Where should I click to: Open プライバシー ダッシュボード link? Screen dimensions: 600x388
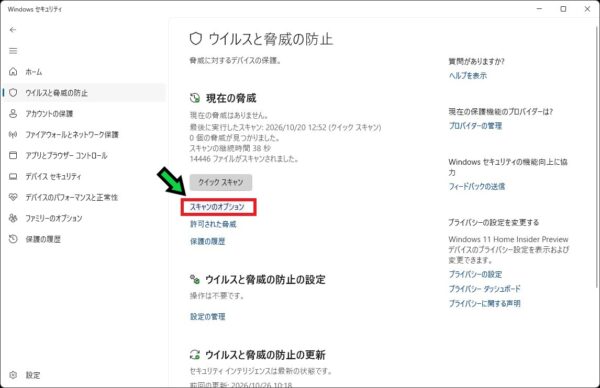pyautogui.click(x=484, y=289)
